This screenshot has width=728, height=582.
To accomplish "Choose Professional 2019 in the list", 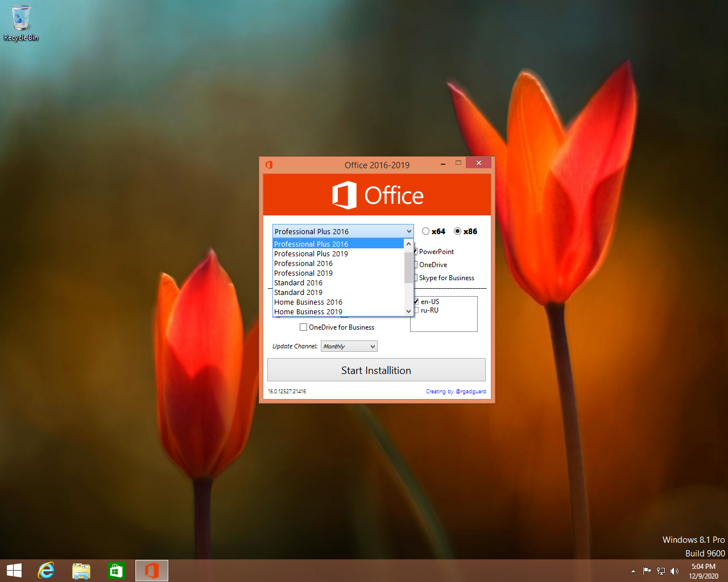I will [338, 273].
